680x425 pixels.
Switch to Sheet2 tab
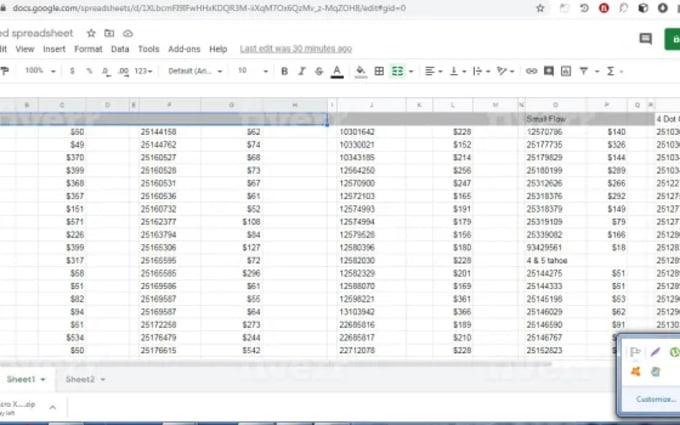(80, 379)
